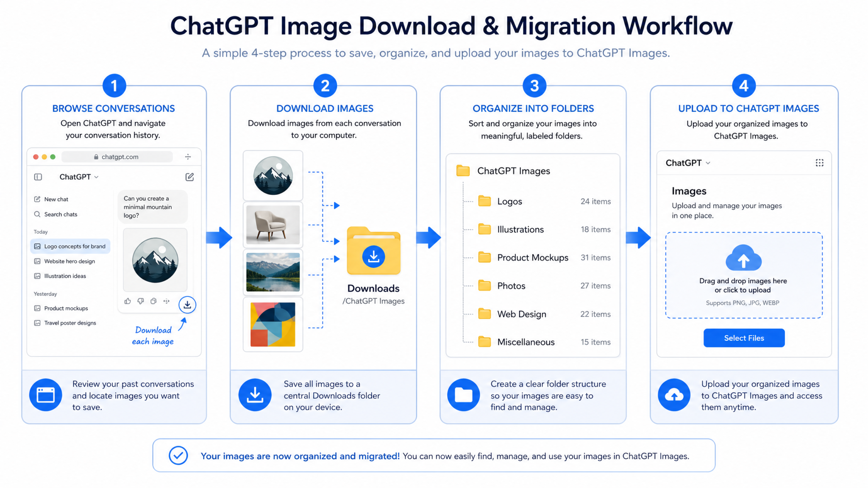Click the Downloads folder label

click(373, 288)
